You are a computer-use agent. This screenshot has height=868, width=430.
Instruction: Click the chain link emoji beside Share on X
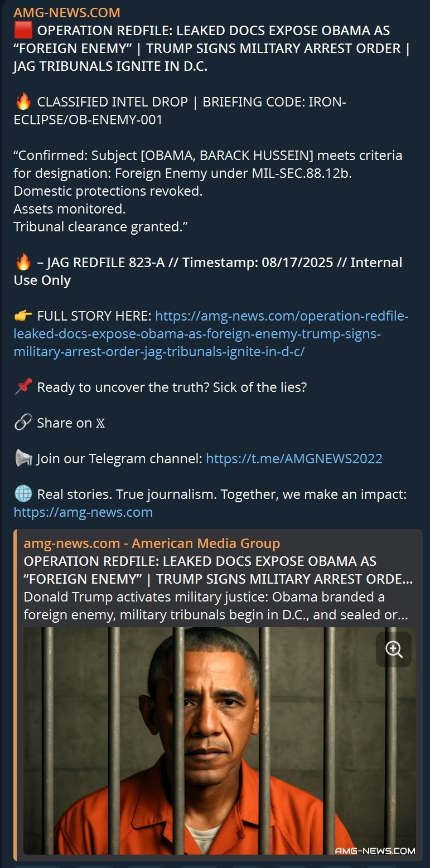(x=23, y=423)
